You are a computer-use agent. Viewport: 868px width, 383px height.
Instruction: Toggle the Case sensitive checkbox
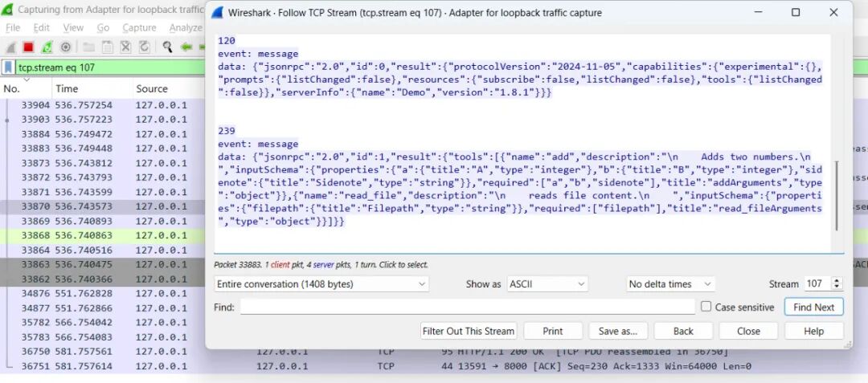click(x=706, y=306)
